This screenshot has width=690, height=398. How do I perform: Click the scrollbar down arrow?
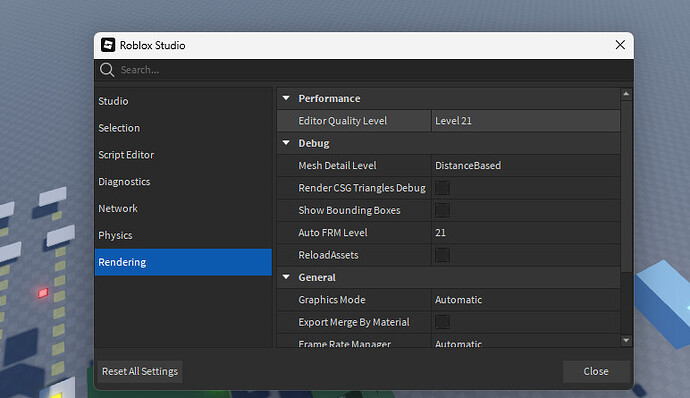(626, 341)
